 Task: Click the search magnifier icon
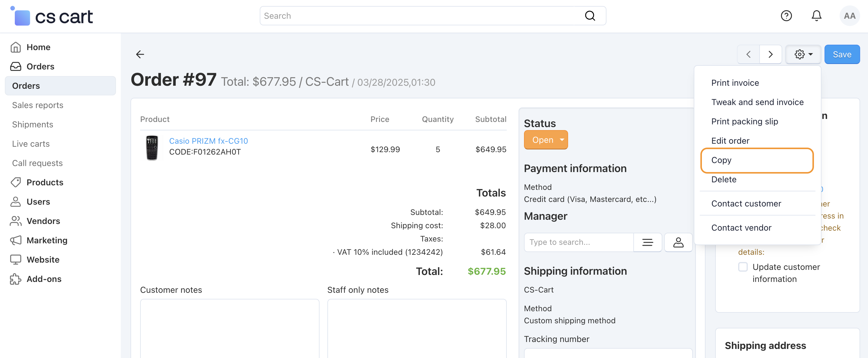[590, 16]
